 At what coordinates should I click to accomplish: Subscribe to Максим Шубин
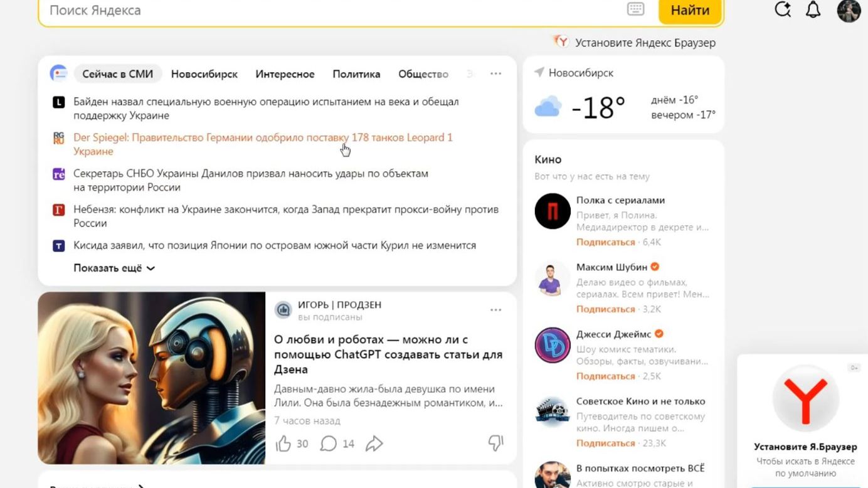606,309
